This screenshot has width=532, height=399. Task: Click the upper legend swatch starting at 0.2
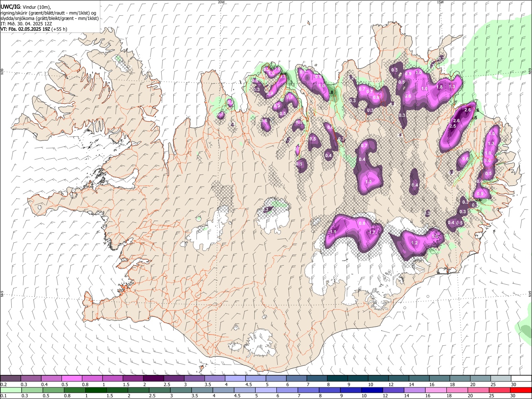point(11,378)
